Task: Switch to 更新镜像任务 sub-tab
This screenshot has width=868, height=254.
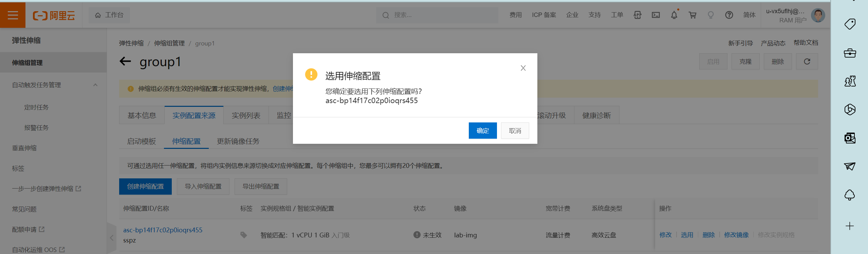Action: point(238,141)
